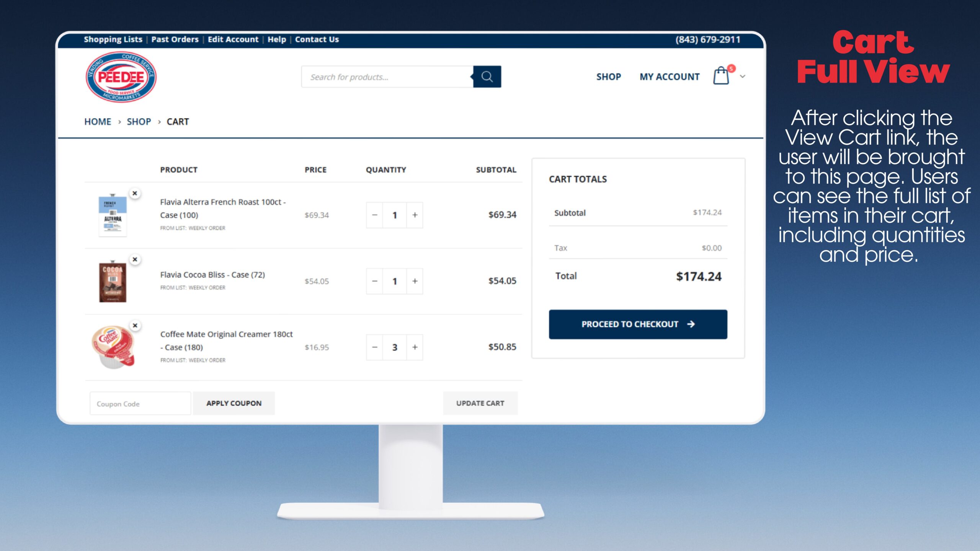
Task: Click the search magnifier button
Action: 487,77
